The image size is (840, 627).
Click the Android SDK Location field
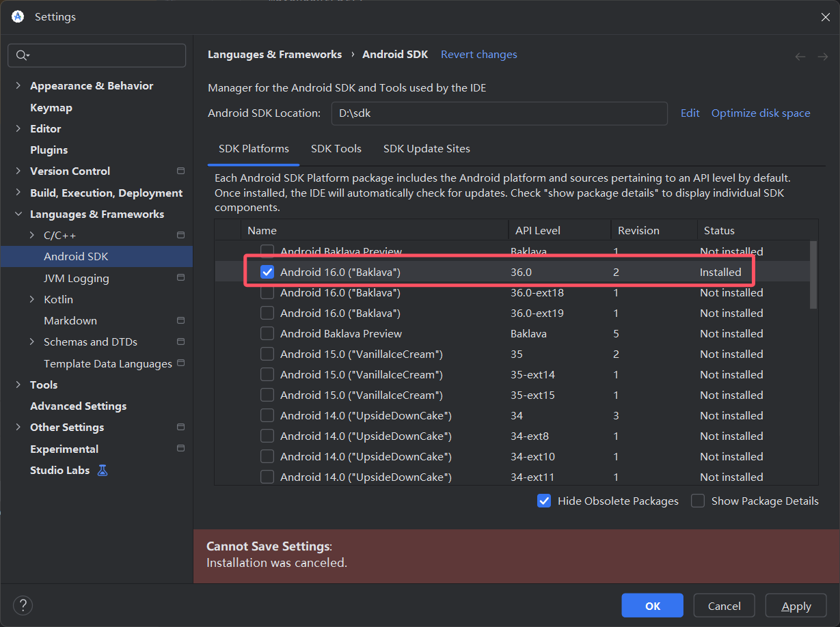499,113
